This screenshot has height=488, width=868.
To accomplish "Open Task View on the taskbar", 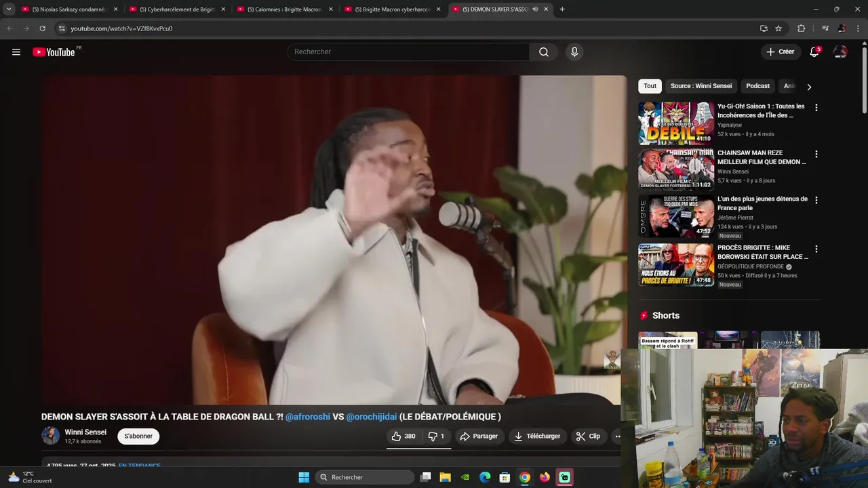I will (x=426, y=477).
